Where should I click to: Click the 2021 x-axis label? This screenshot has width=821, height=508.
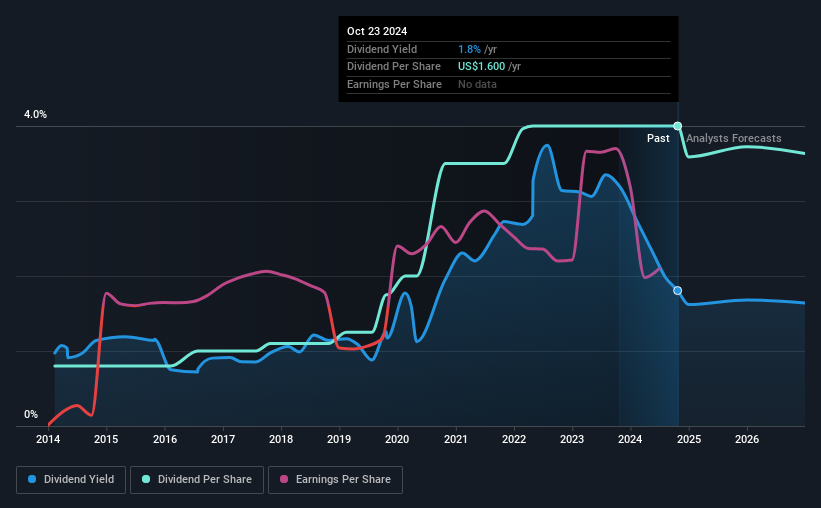pyautogui.click(x=456, y=439)
